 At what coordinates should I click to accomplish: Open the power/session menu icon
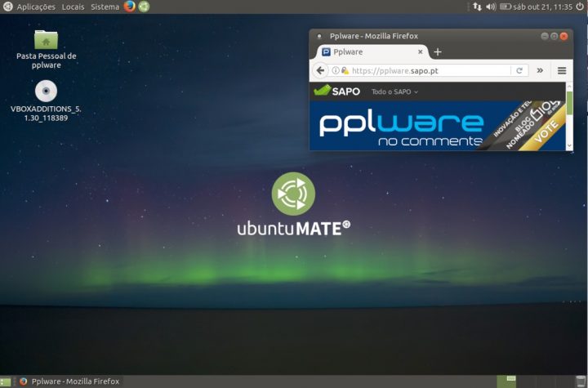tap(580, 7)
